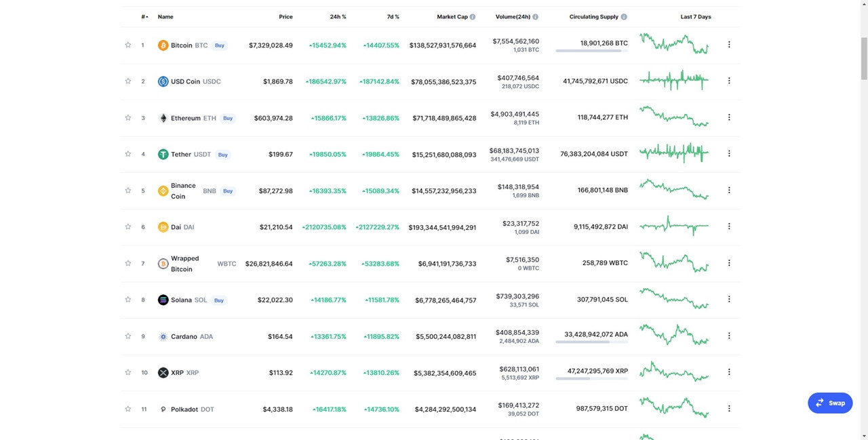
Task: Click Buy button next to Bitcoin
Action: [x=220, y=45]
